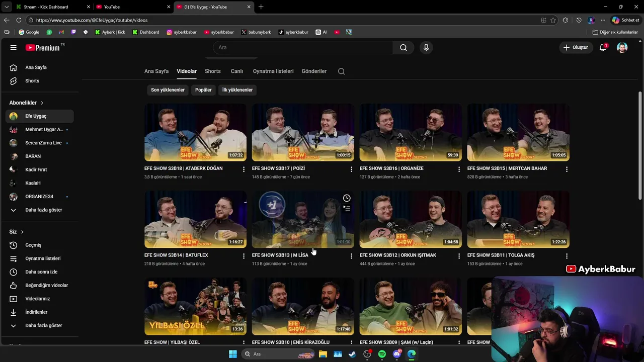Switch to the Ana Sayfa channel tab
This screenshot has width=644, height=362.
click(x=156, y=71)
